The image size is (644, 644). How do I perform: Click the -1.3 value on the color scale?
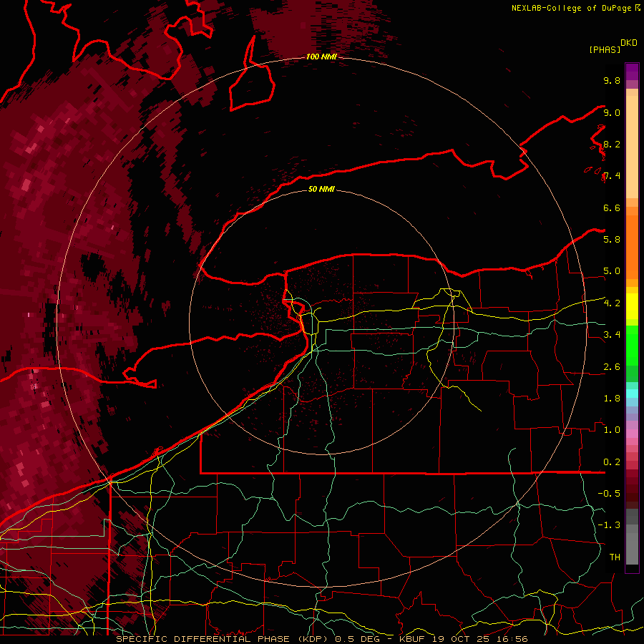[609, 525]
